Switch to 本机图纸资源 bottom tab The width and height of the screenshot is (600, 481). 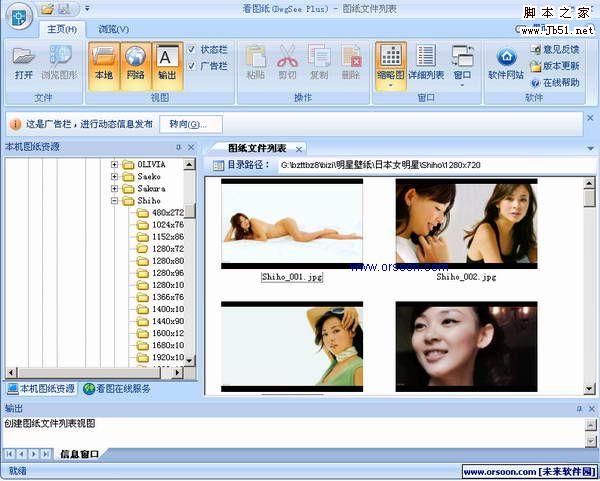pos(41,389)
